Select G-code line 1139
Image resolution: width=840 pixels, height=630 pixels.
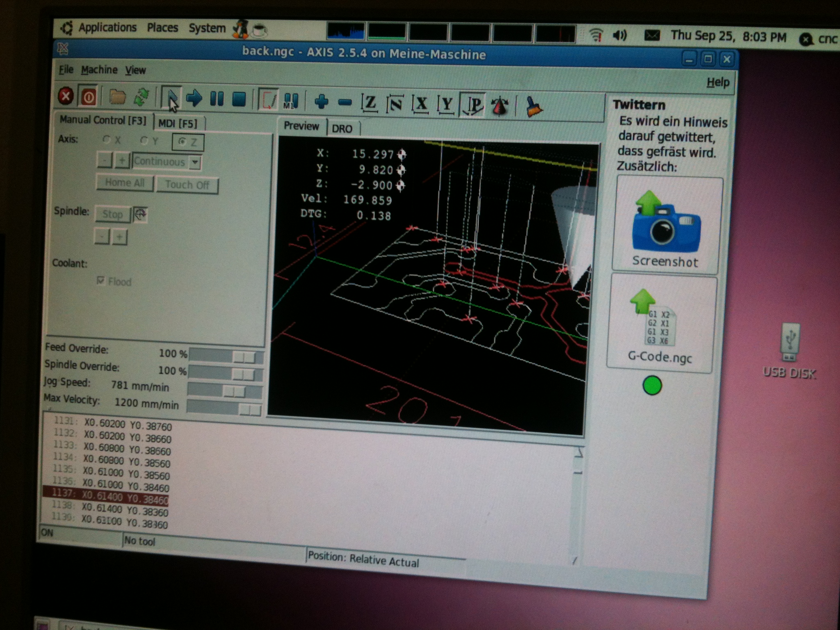pos(110,520)
